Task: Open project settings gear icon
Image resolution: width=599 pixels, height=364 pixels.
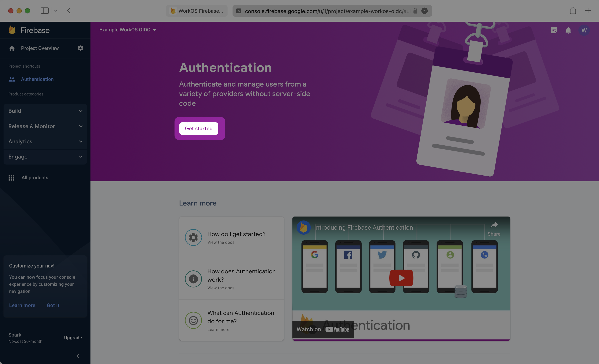Action: pyautogui.click(x=80, y=48)
